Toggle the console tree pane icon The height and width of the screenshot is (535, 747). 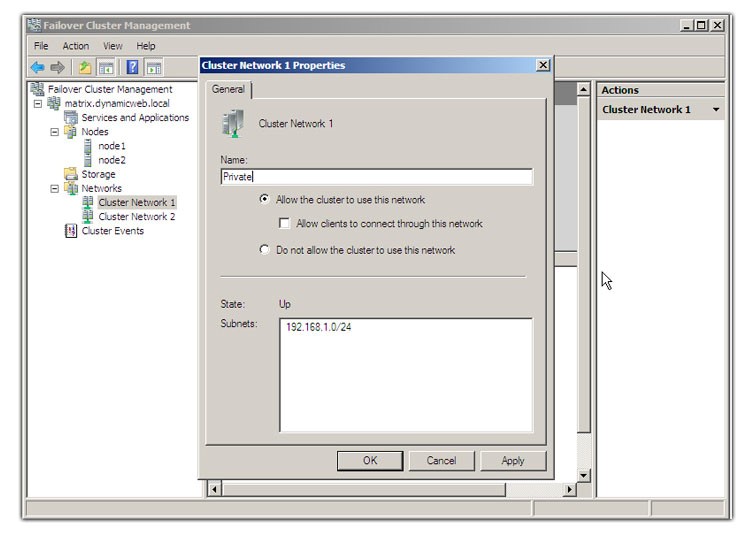[x=106, y=68]
